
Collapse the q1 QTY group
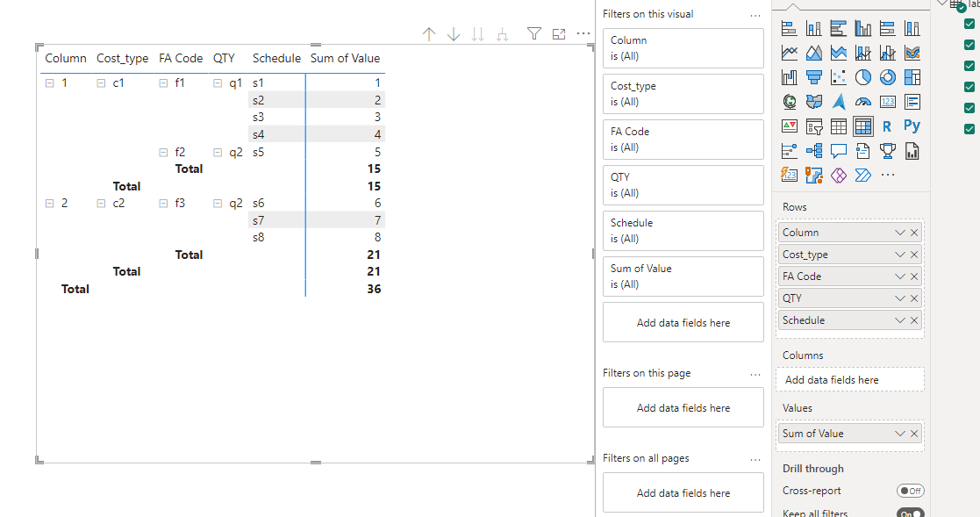tap(218, 83)
